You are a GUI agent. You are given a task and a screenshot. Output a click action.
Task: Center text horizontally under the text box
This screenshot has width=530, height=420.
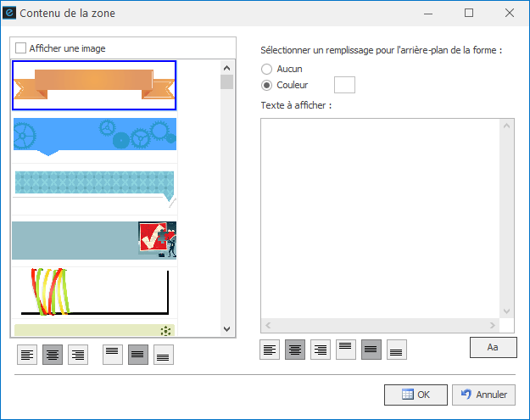coord(295,349)
